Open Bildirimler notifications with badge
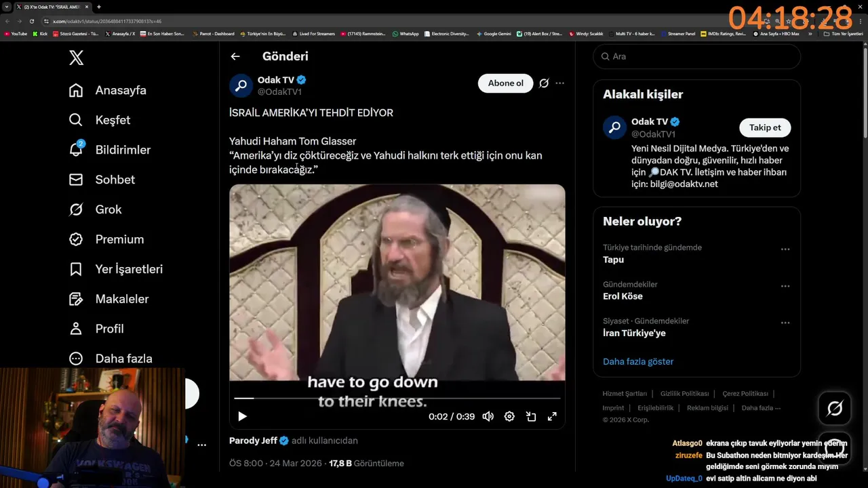This screenshot has width=868, height=488. (x=110, y=150)
